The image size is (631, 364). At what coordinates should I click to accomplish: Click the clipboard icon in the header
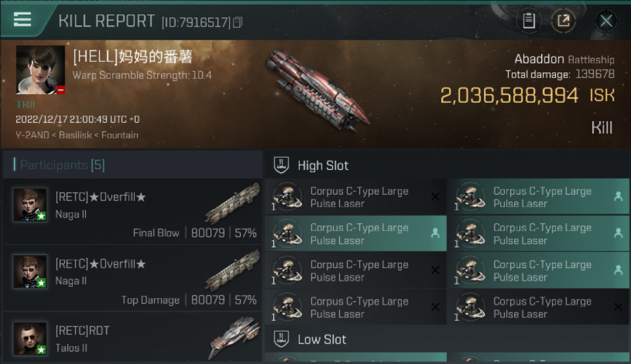coord(529,21)
